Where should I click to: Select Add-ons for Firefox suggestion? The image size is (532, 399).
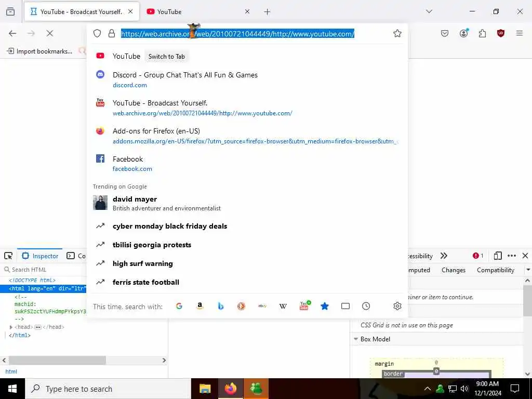pyautogui.click(x=247, y=136)
